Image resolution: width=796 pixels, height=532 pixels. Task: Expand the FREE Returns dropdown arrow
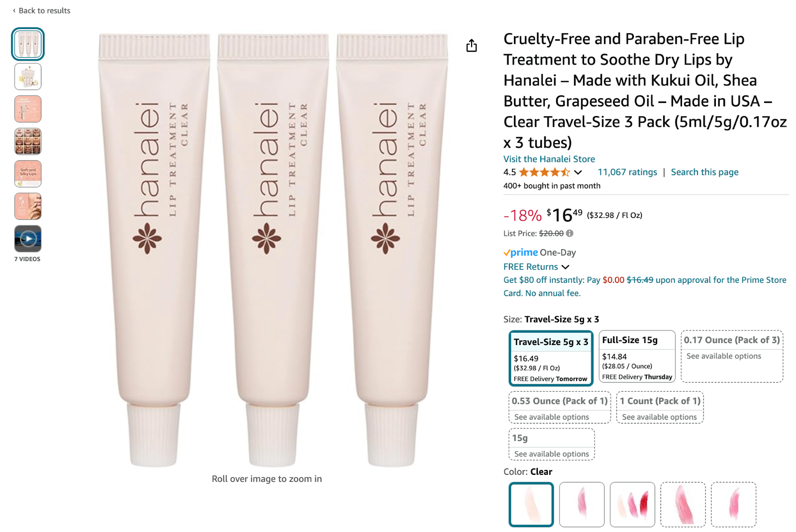[x=566, y=267]
